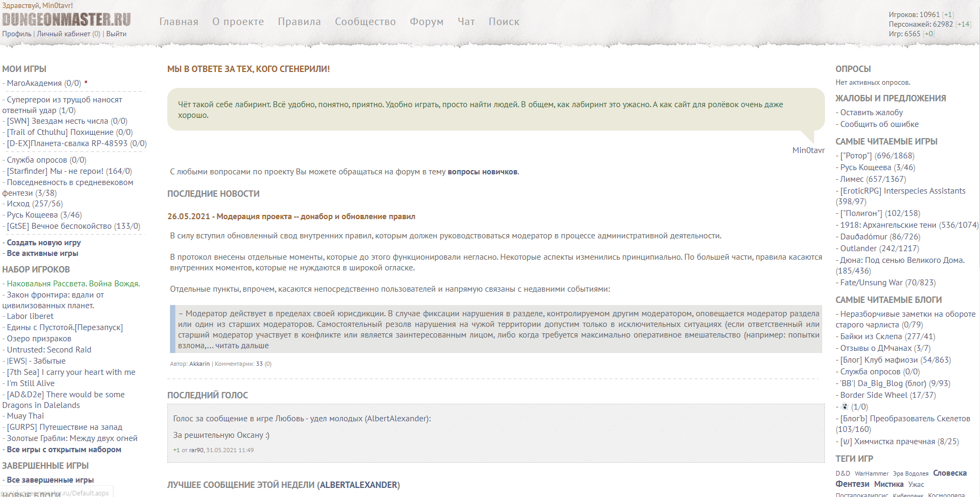The width and height of the screenshot is (980, 497).
Task: Open the paw-icon blog entry (1/0)
Action: [x=854, y=407]
